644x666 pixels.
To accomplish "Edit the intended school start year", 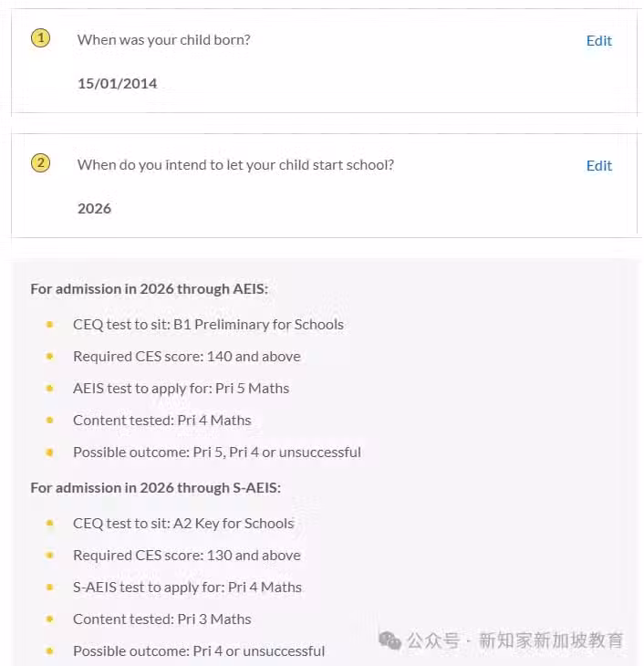I will (599, 166).
